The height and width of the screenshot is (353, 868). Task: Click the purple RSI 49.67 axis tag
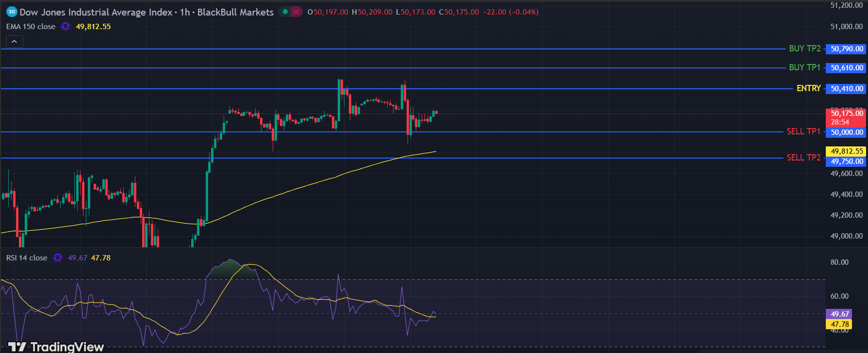[x=840, y=314]
